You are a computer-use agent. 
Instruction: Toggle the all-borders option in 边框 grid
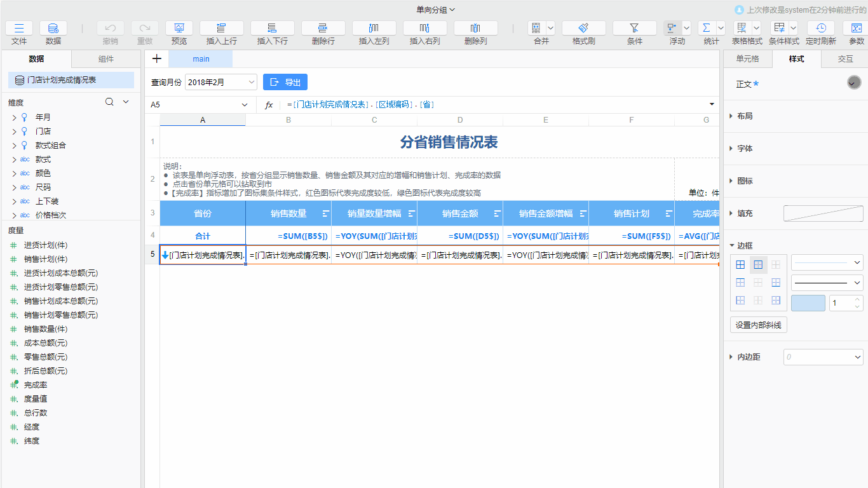tap(740, 265)
